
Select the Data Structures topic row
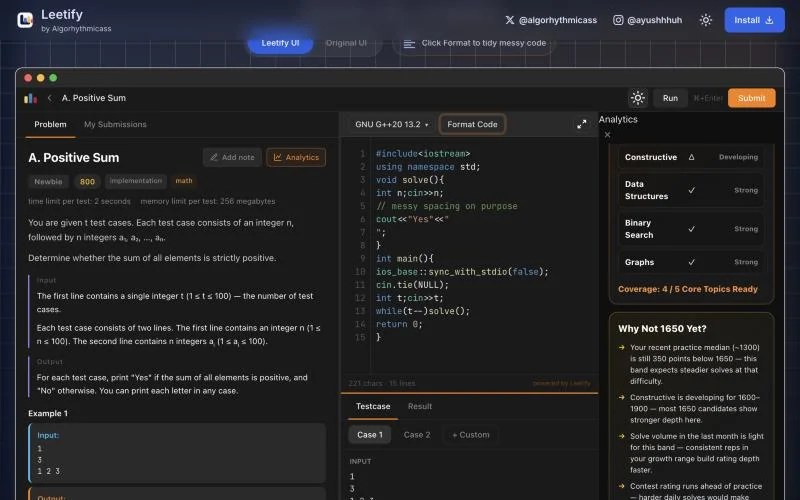click(691, 190)
